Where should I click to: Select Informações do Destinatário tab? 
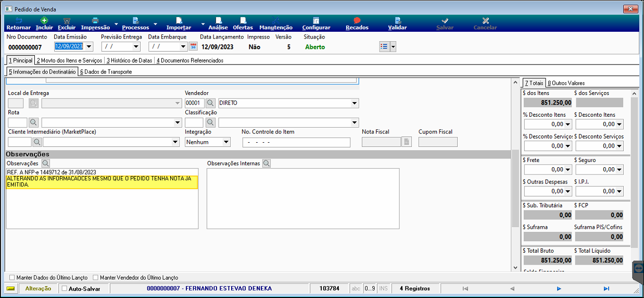pos(43,71)
